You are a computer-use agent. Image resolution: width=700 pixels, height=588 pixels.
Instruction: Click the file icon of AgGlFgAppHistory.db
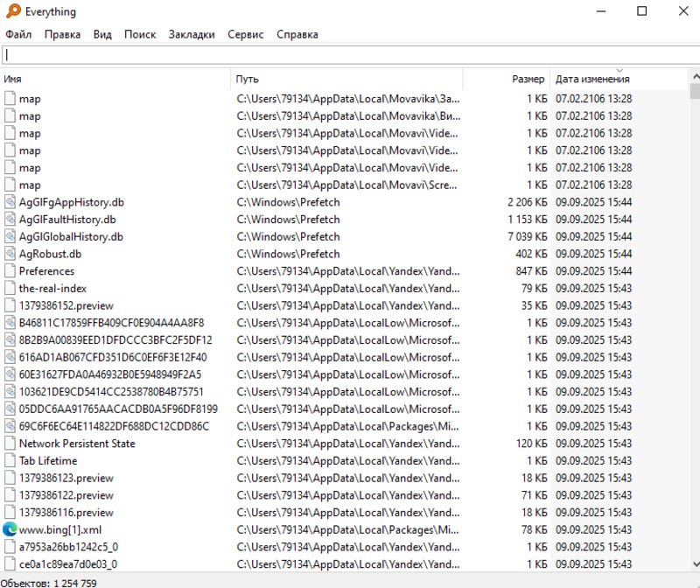pos(10,202)
